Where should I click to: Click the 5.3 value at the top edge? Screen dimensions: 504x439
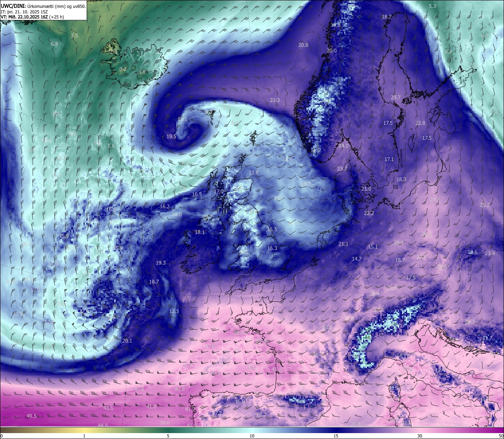[x=432, y=6]
